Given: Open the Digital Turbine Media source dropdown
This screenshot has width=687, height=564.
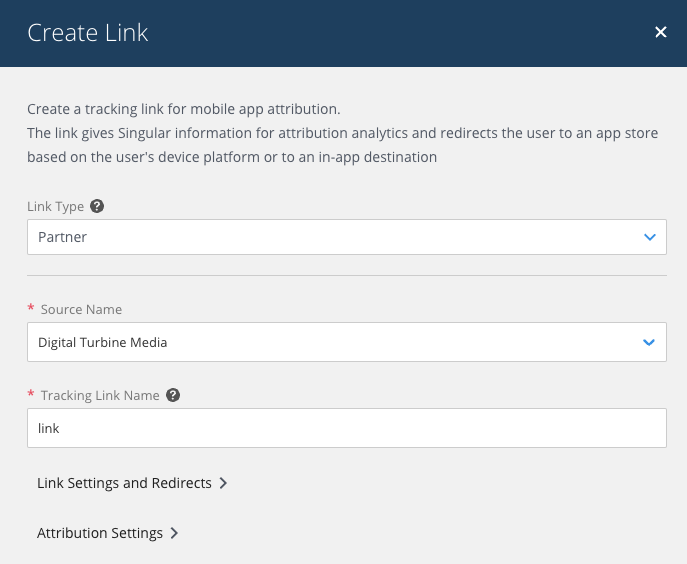Looking at the screenshot, I should tap(347, 342).
